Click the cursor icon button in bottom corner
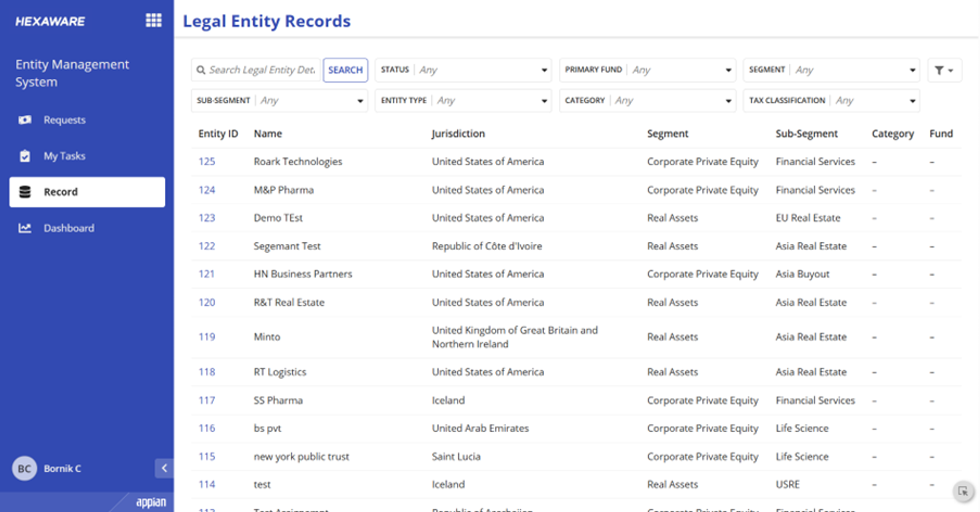 point(963,491)
